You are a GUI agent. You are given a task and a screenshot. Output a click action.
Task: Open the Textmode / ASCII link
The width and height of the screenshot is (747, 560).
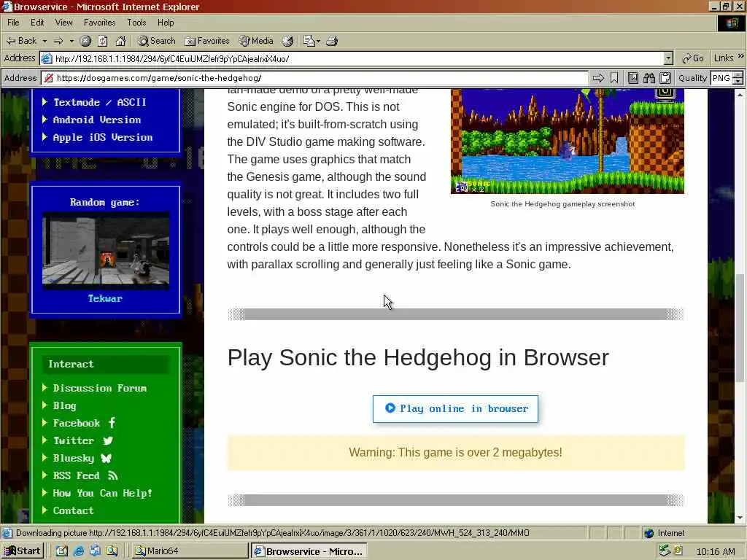(x=99, y=102)
